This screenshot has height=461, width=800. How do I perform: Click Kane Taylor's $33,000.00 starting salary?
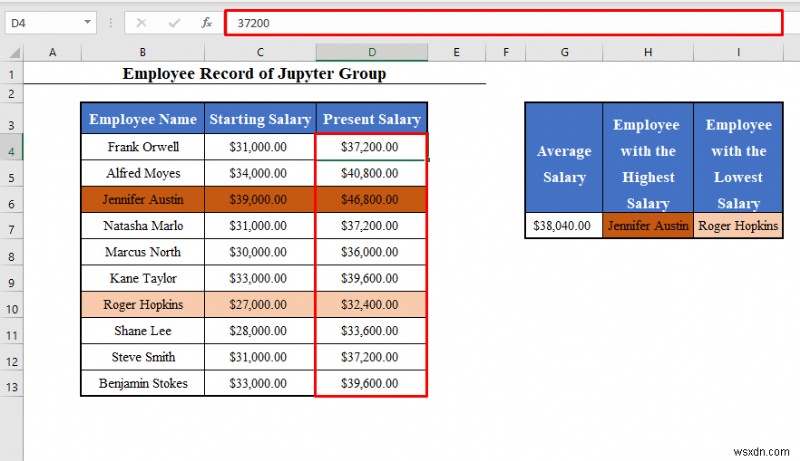tap(258, 278)
